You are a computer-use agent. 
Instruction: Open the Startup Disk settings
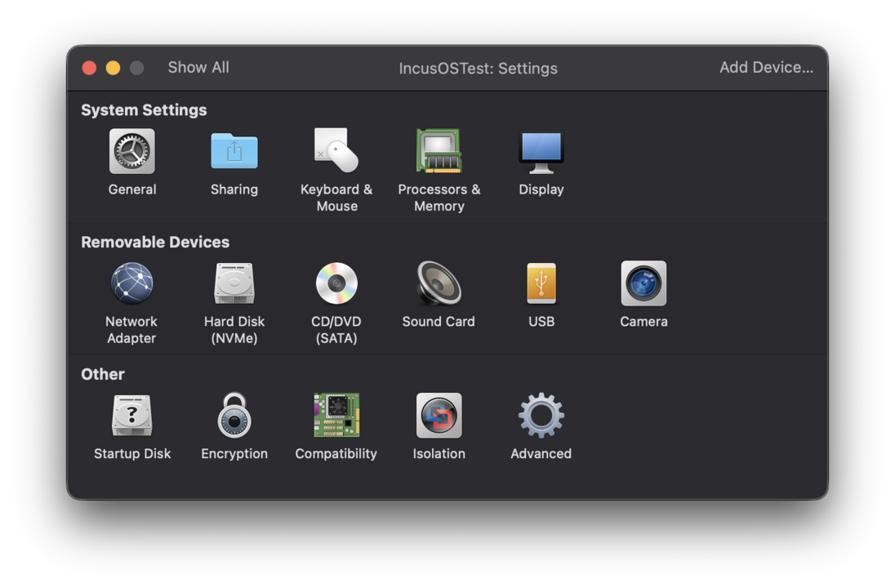(x=131, y=415)
